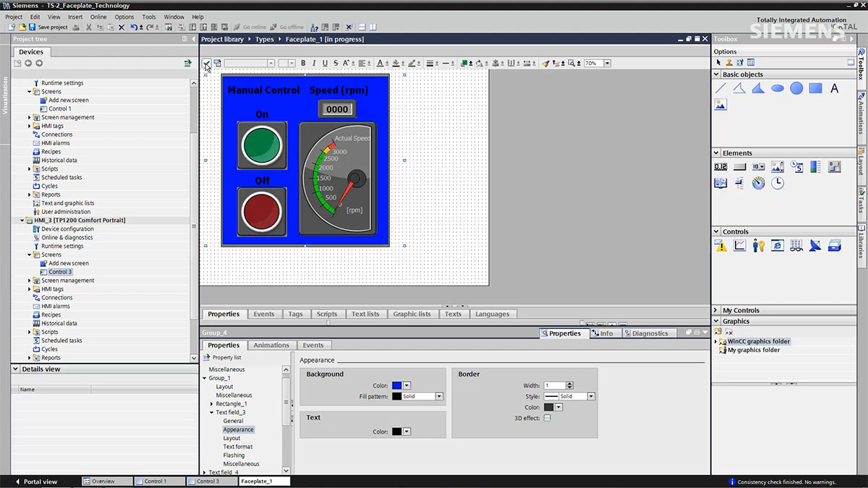
Task: Open the Tools menu
Action: pyautogui.click(x=149, y=17)
